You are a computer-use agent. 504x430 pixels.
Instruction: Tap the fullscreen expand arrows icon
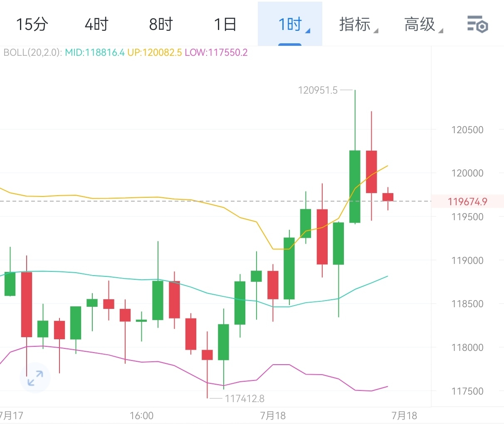tap(35, 378)
